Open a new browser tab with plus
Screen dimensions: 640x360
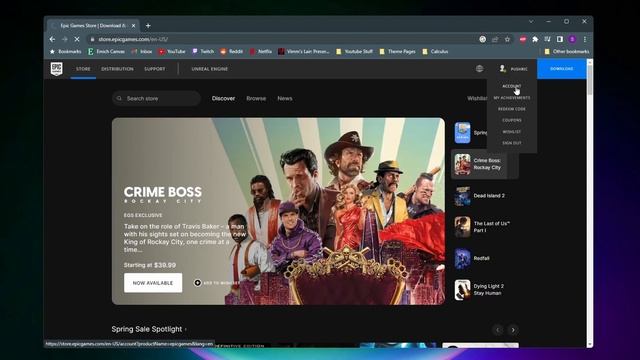pos(148,25)
